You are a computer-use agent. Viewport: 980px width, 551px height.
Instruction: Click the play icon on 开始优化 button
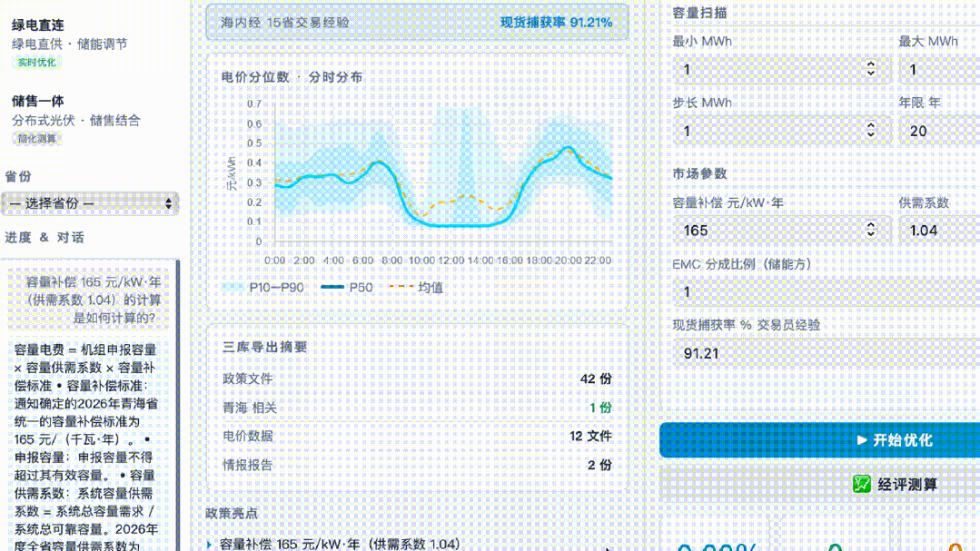pyautogui.click(x=863, y=439)
